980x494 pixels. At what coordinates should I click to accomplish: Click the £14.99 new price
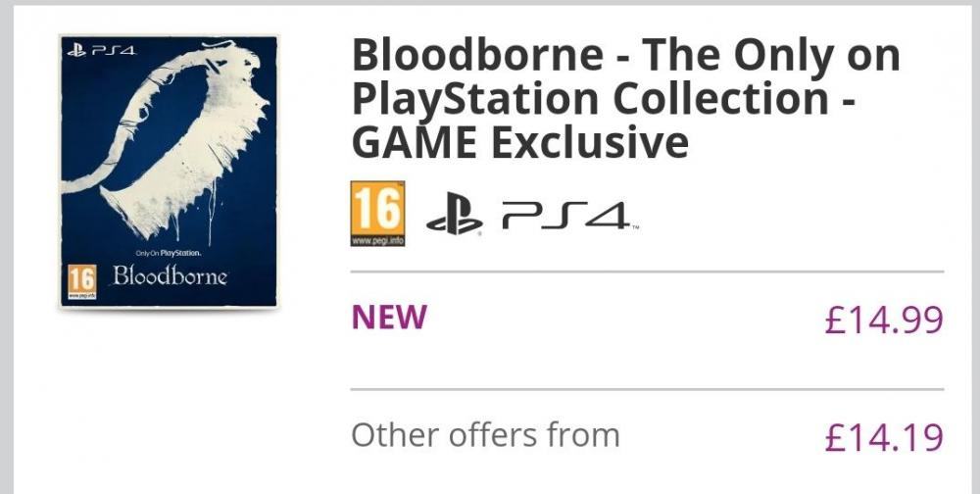pyautogui.click(x=884, y=320)
